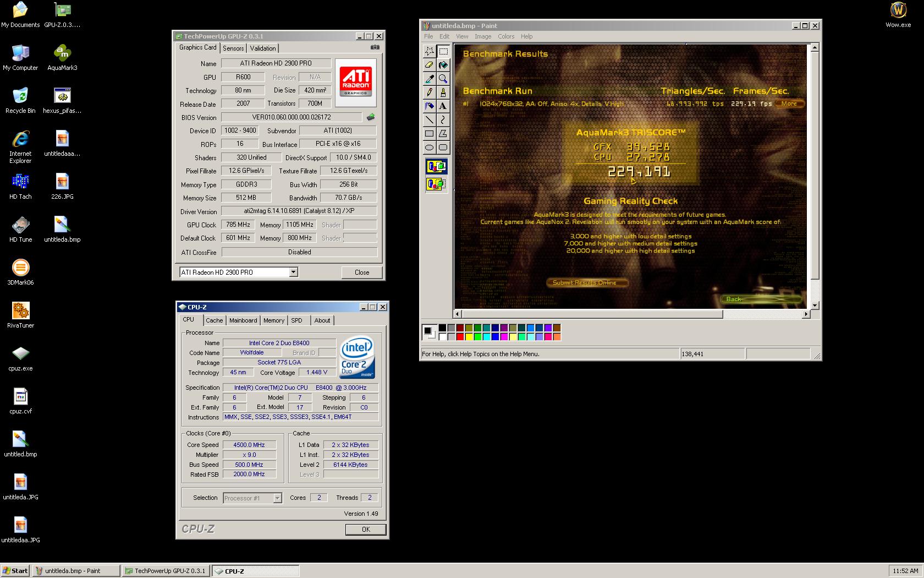This screenshot has width=924, height=578.
Task: Click the Close button in GPU-Z
Action: (x=362, y=272)
